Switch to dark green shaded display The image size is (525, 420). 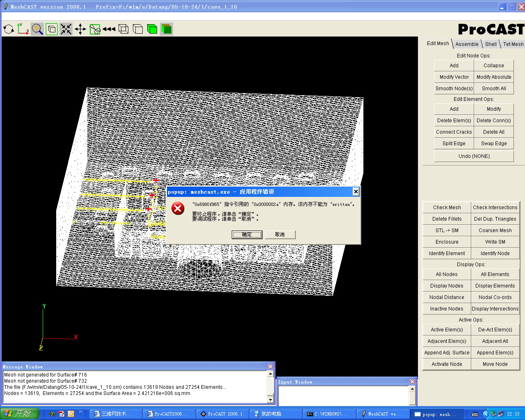click(167, 29)
